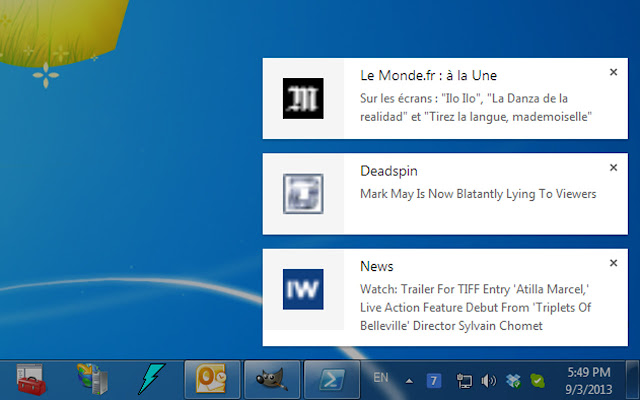Open the server with globe taskbar icon
This screenshot has width=640, height=400.
coord(92,380)
